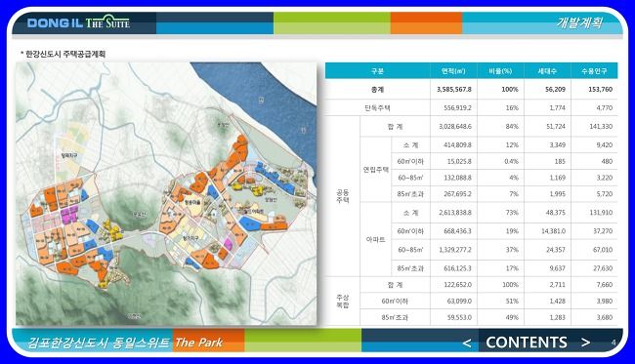Select the 49% ratio cell
This screenshot has width=635, height=364.
click(512, 317)
